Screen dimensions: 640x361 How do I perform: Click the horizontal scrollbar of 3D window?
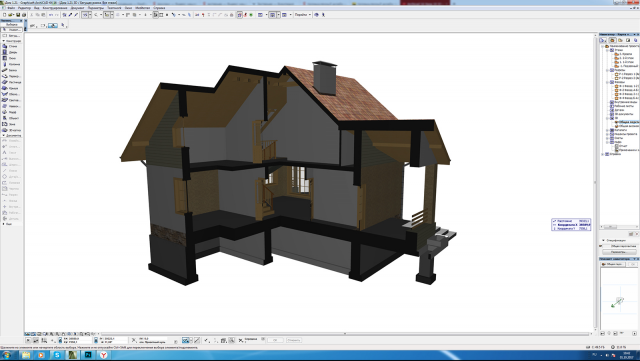[x=344, y=334]
